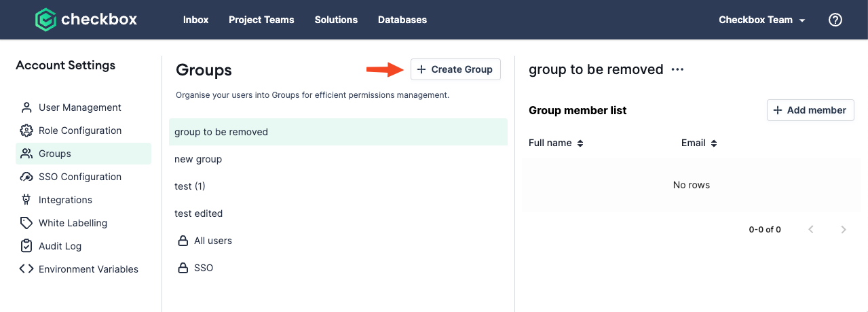The height and width of the screenshot is (312, 868).
Task: Click the Environment Variables code icon
Action: pos(26,269)
